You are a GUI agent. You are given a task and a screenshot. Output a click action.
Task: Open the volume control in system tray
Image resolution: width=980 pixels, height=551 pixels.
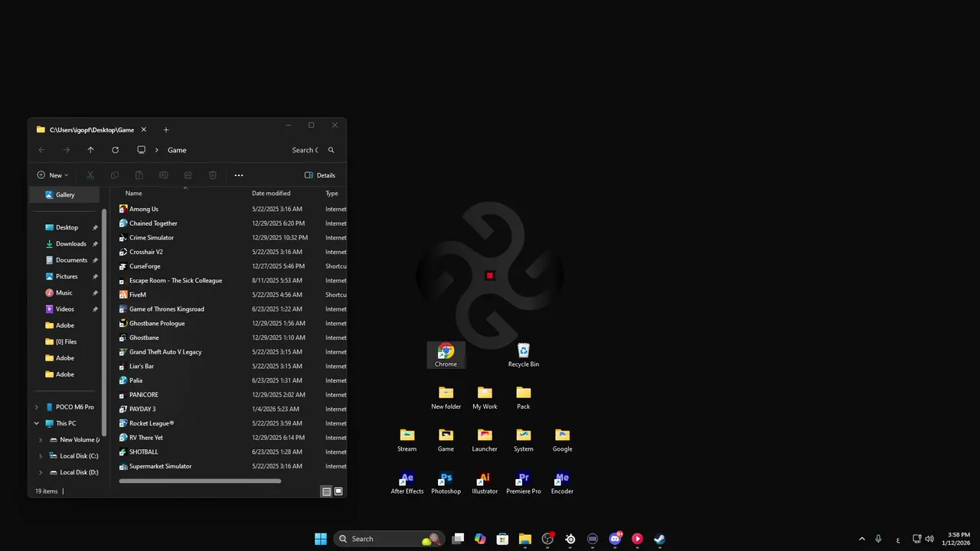pos(929,539)
